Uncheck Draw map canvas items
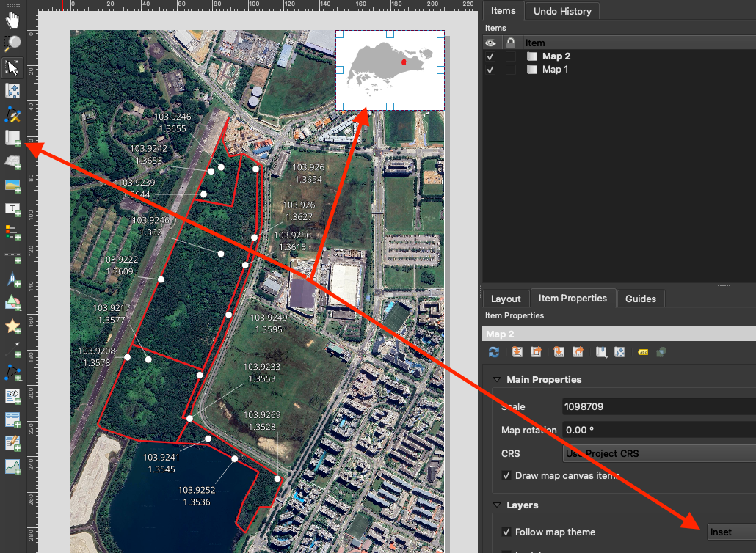The height and width of the screenshot is (553, 756). click(506, 475)
